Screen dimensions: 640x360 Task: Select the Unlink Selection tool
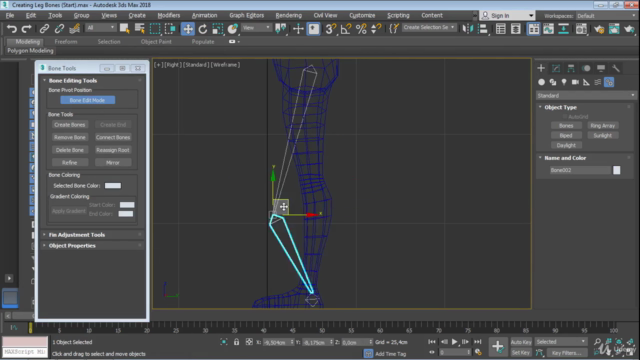tap(59, 29)
